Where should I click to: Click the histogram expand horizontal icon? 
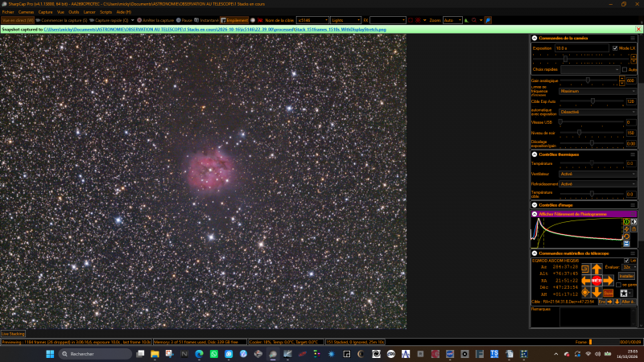[x=634, y=222]
